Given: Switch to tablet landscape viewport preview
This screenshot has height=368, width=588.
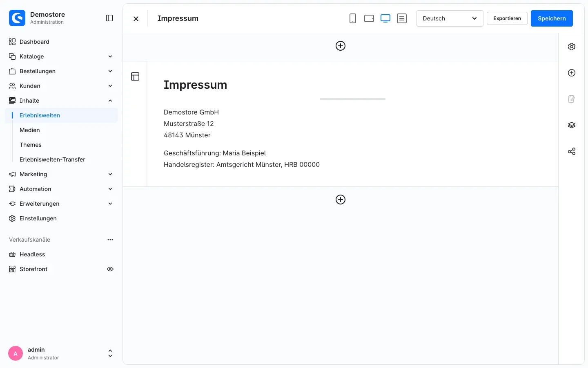Looking at the screenshot, I should (369, 18).
